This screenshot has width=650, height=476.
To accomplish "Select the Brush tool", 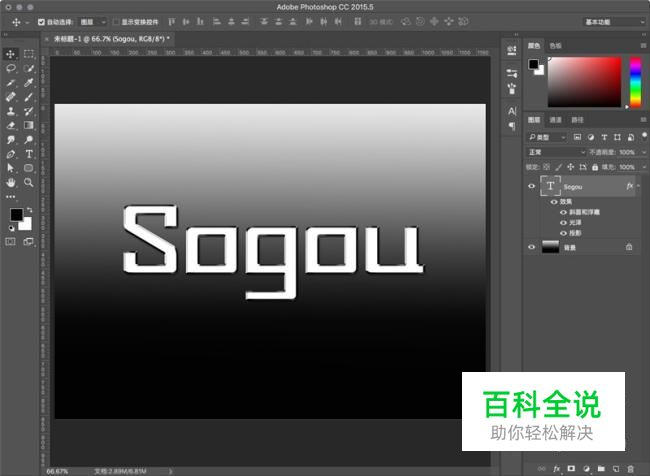I will 29,97.
